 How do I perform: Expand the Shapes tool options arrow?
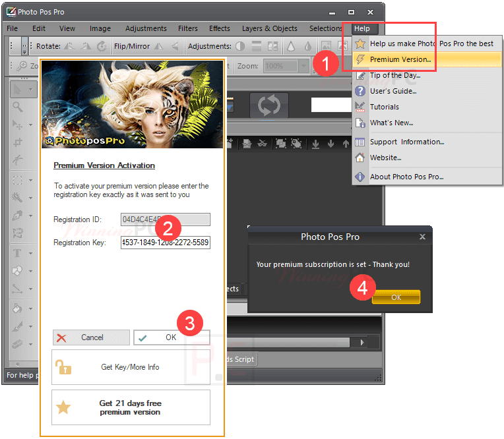[x=31, y=271]
